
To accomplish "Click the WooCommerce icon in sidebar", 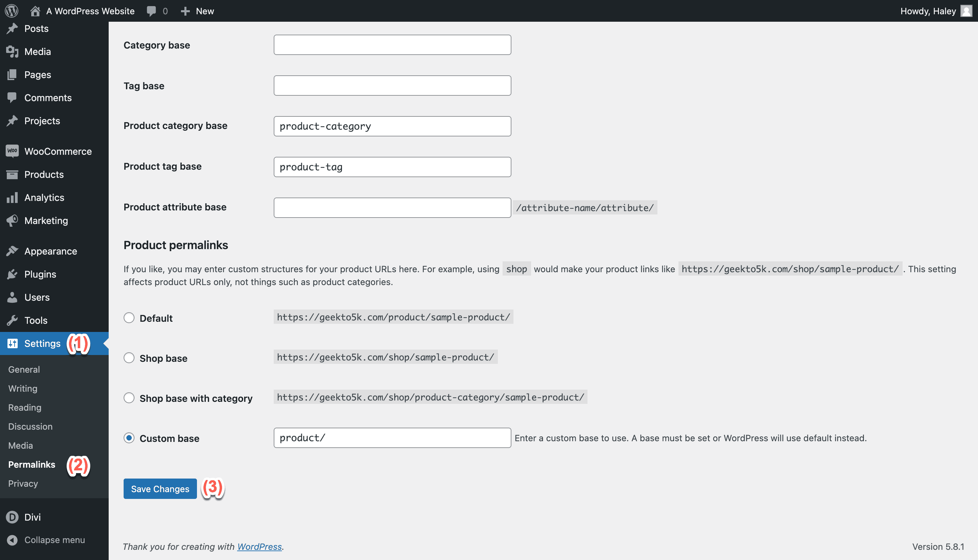I will (x=12, y=151).
